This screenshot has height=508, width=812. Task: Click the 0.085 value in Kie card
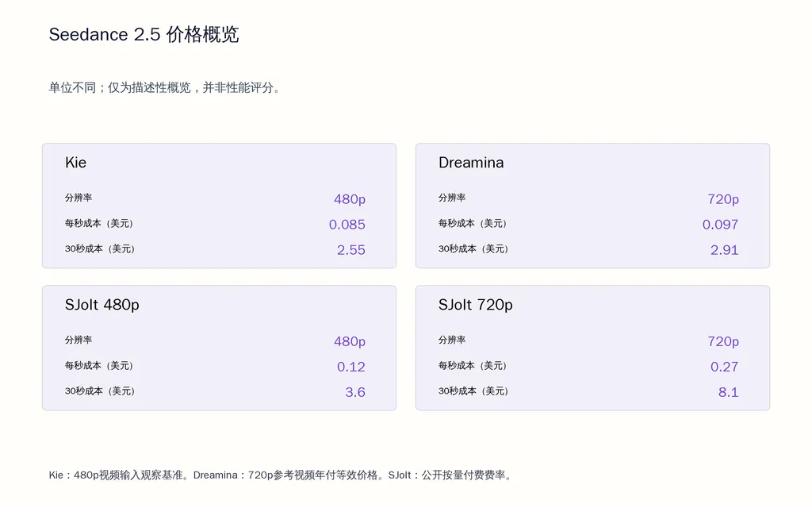[347, 225]
